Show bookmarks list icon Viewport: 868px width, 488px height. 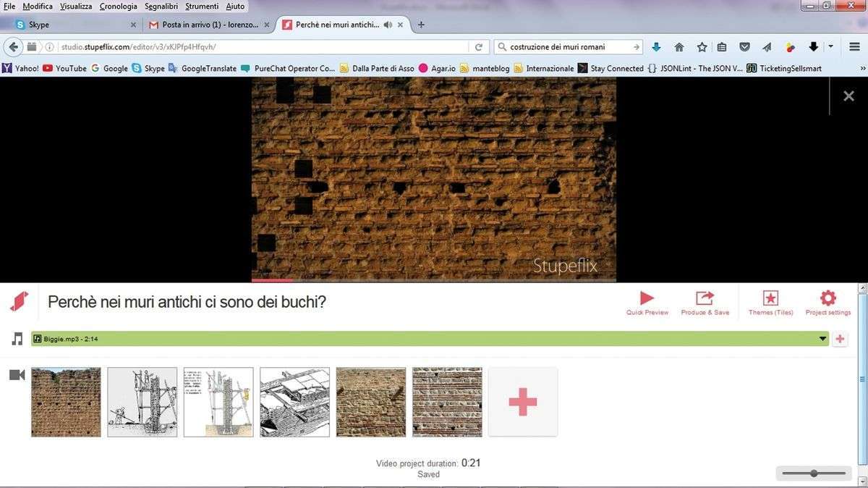[722, 47]
